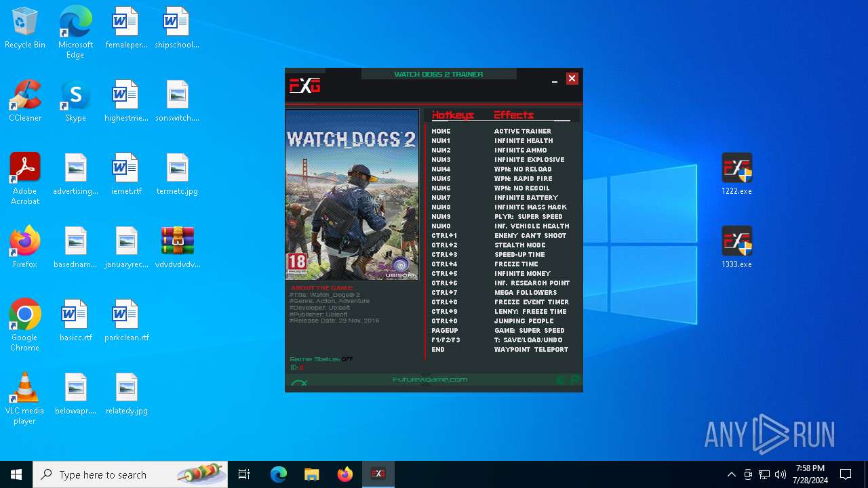The width and height of the screenshot is (868, 488).
Task: Close the Watch Dogs 2 Trainer window
Action: pos(572,79)
